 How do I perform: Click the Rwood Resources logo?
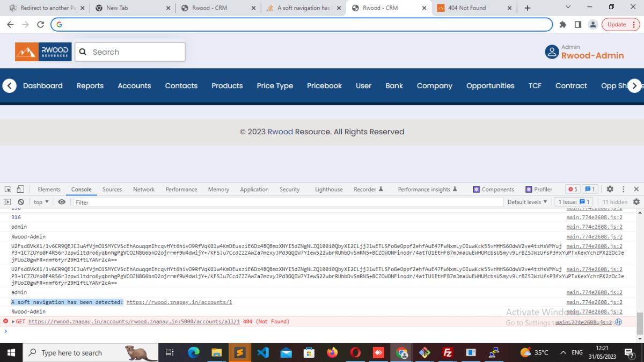click(43, 52)
